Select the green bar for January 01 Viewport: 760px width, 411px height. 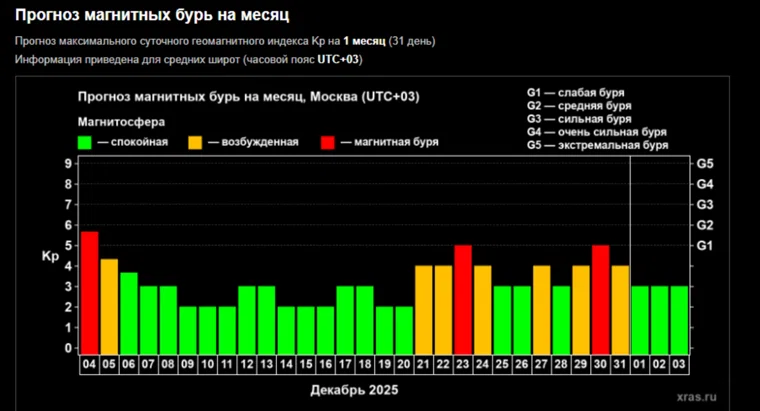pyautogui.click(x=641, y=318)
